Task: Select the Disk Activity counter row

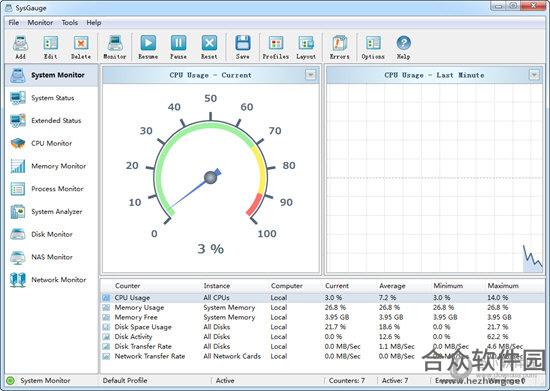Action: [x=323, y=337]
